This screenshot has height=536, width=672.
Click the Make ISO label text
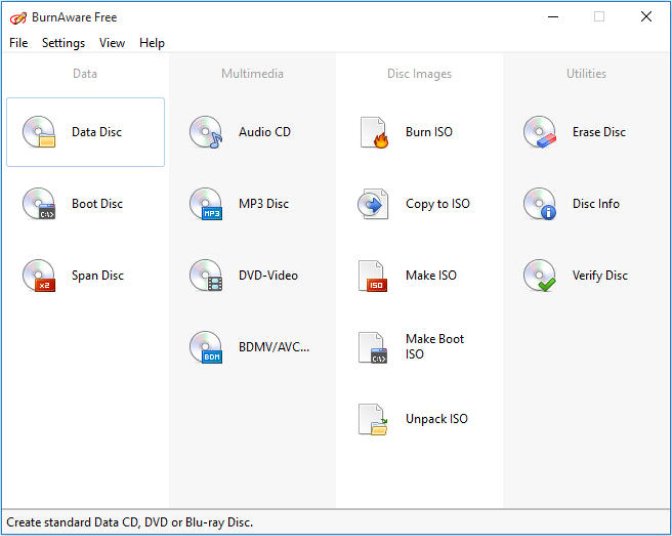431,275
